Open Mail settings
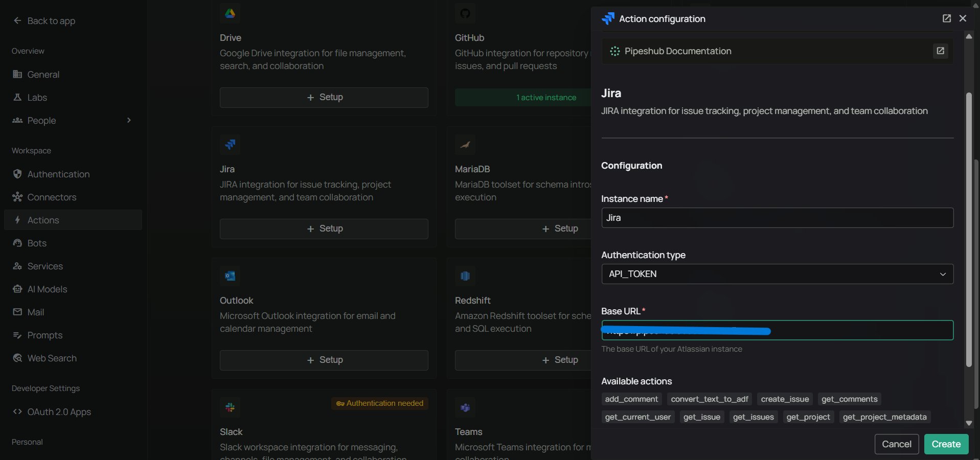The width and height of the screenshot is (980, 460). [x=73, y=312]
